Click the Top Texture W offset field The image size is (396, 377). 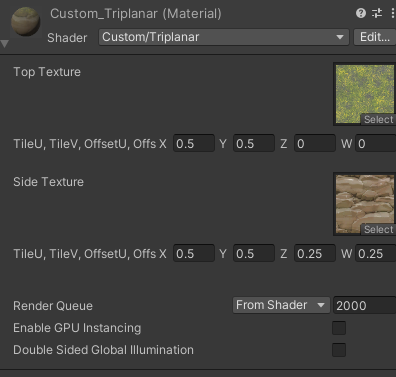[x=376, y=144]
